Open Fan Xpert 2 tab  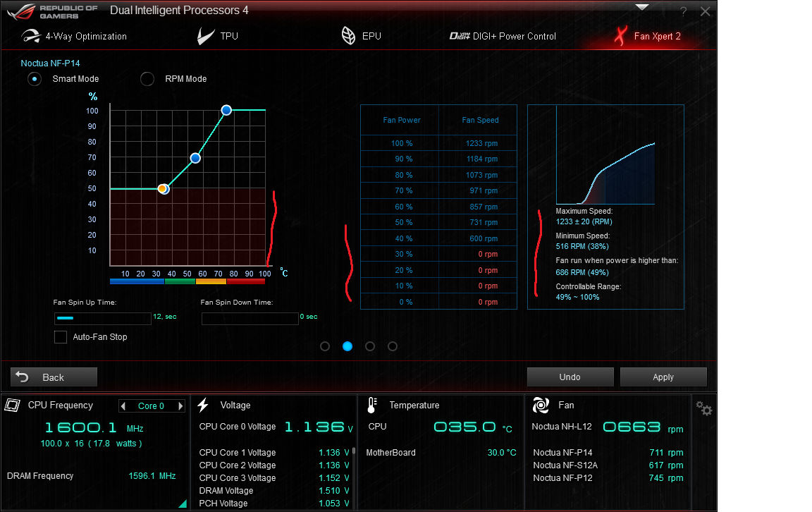(647, 36)
